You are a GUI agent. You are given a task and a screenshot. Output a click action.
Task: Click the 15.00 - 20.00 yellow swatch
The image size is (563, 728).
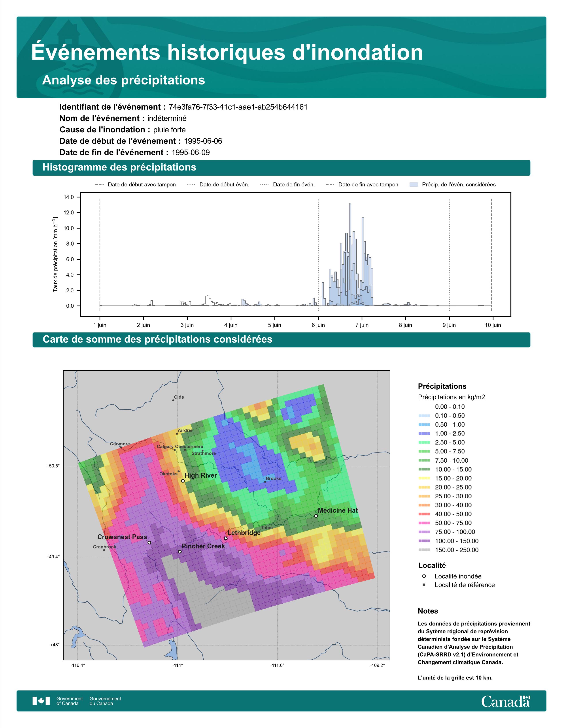[x=424, y=478]
